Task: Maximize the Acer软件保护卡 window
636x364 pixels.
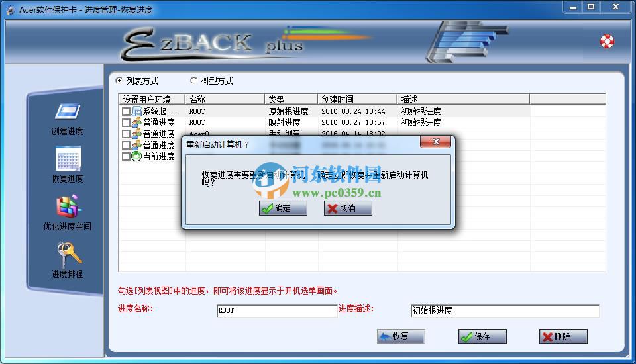Action: point(591,7)
